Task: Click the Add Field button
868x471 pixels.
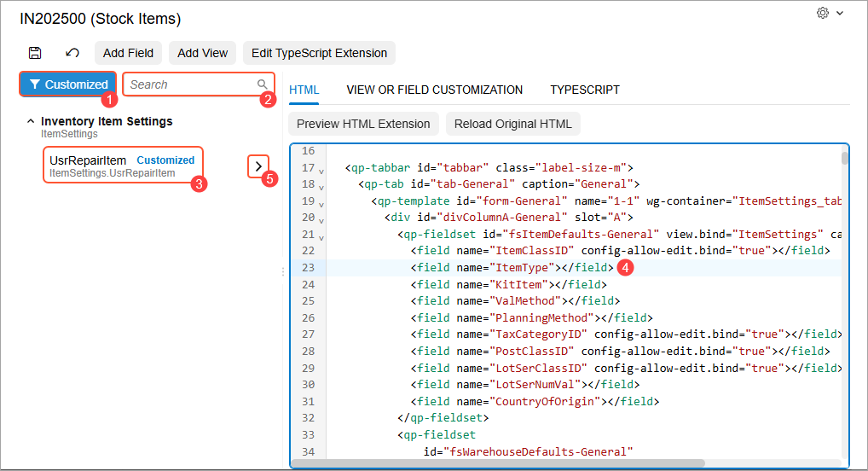Action: (x=128, y=53)
